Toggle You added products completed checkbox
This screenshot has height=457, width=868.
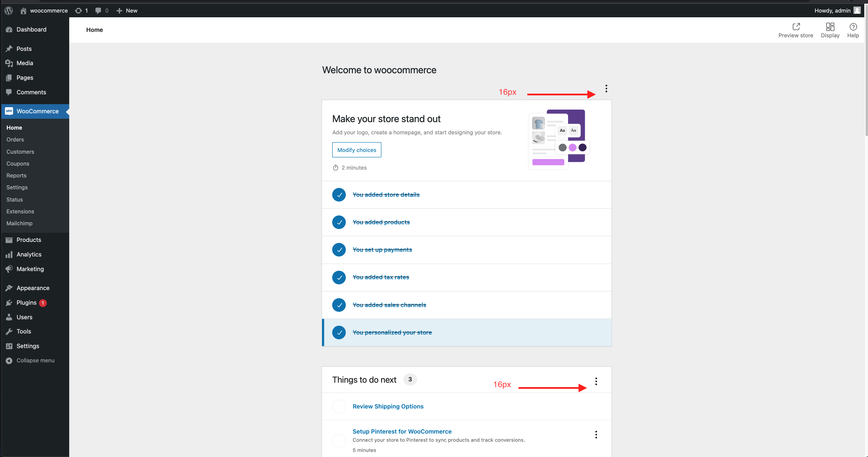pos(339,222)
